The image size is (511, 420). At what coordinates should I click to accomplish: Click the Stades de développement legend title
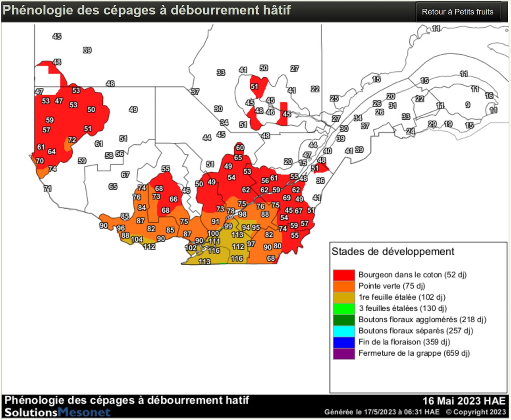click(x=392, y=252)
